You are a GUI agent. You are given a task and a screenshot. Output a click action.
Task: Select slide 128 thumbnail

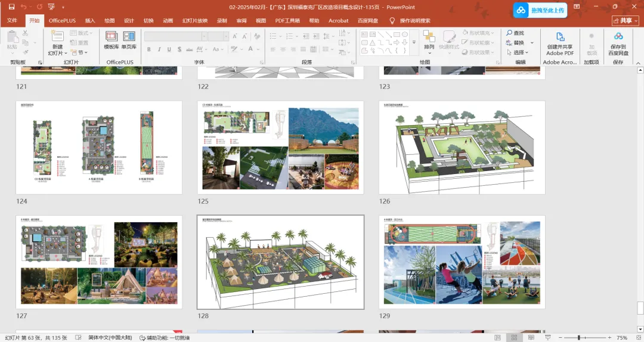280,262
